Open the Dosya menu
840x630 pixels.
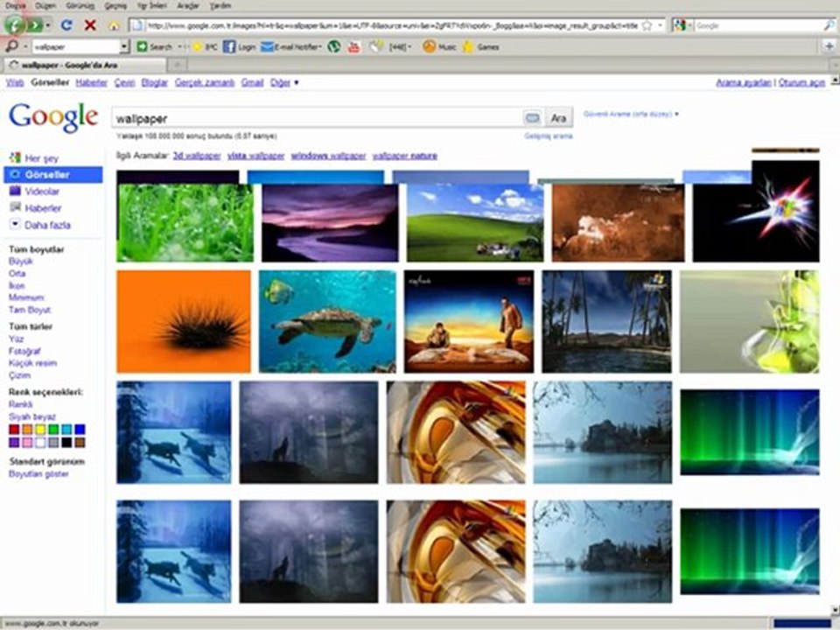[x=16, y=6]
